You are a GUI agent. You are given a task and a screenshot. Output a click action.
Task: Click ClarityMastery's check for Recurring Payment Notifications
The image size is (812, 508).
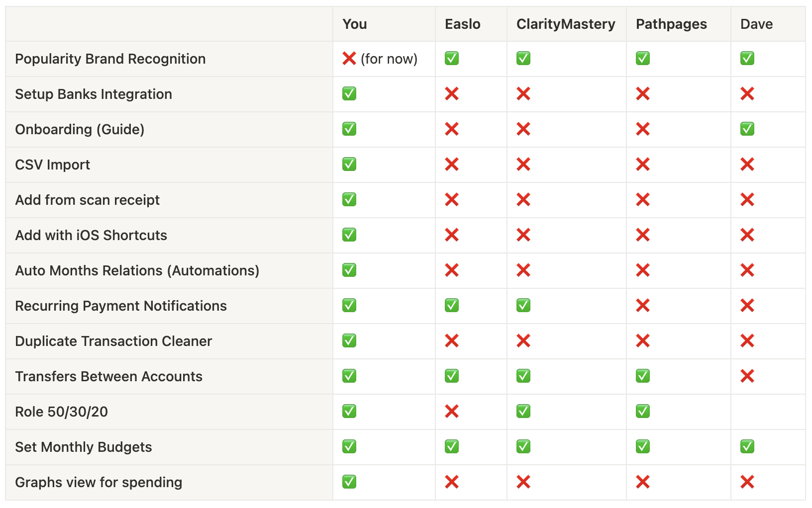coord(523,306)
